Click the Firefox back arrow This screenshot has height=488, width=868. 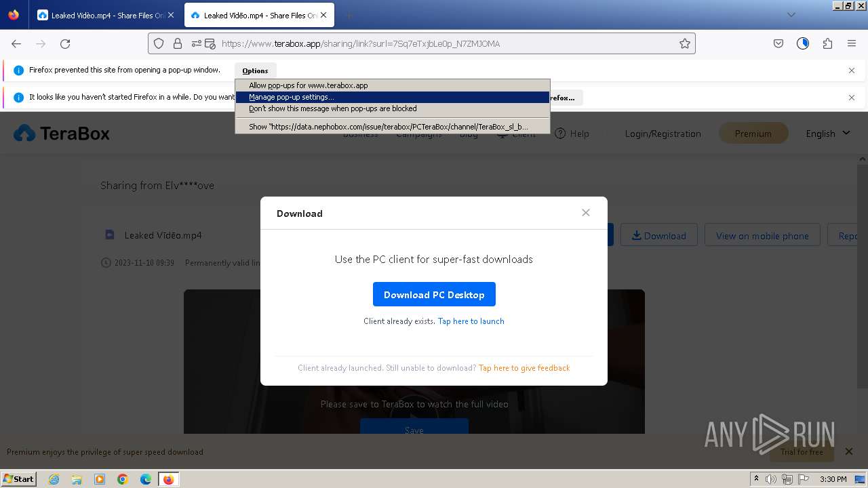point(16,43)
